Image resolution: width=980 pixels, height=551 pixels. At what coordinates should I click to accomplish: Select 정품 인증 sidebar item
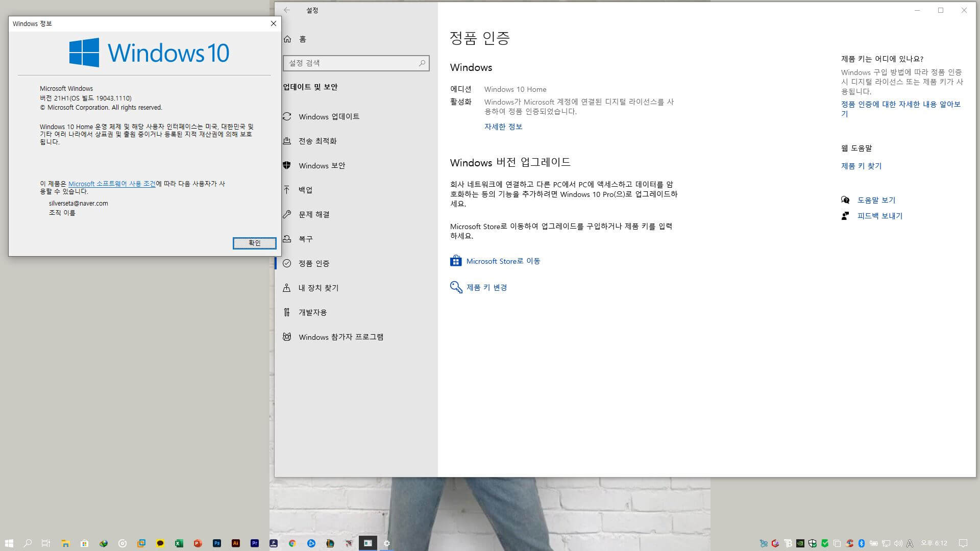pyautogui.click(x=356, y=264)
